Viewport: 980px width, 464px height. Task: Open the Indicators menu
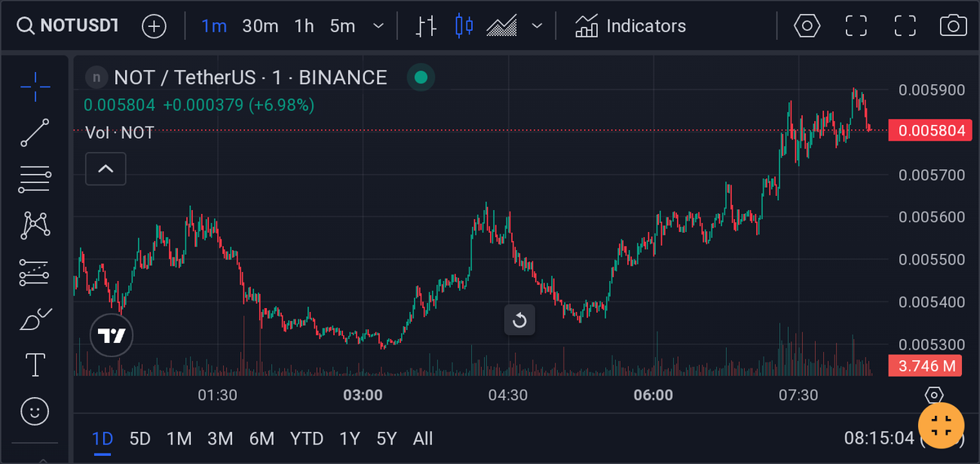click(x=630, y=25)
